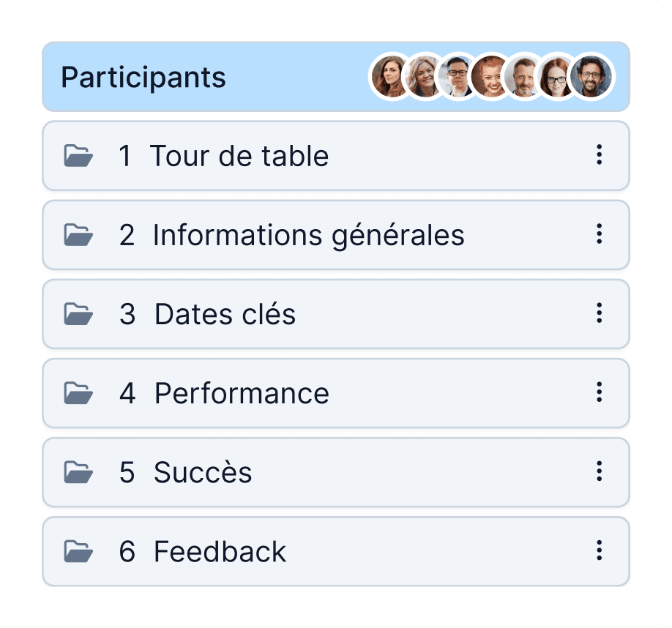Click the first participant avatar with brown hair
Viewport: 672px width, 628px height.
pos(389,77)
